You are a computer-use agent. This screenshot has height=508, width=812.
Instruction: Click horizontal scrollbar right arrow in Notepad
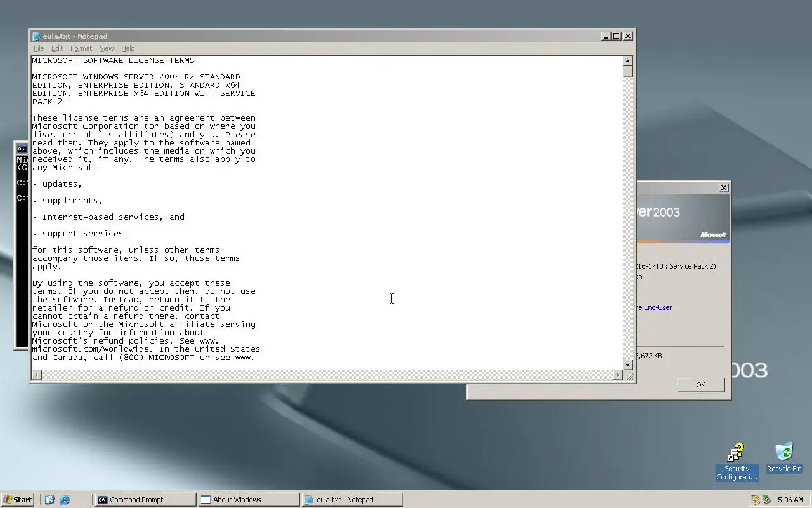tap(618, 375)
